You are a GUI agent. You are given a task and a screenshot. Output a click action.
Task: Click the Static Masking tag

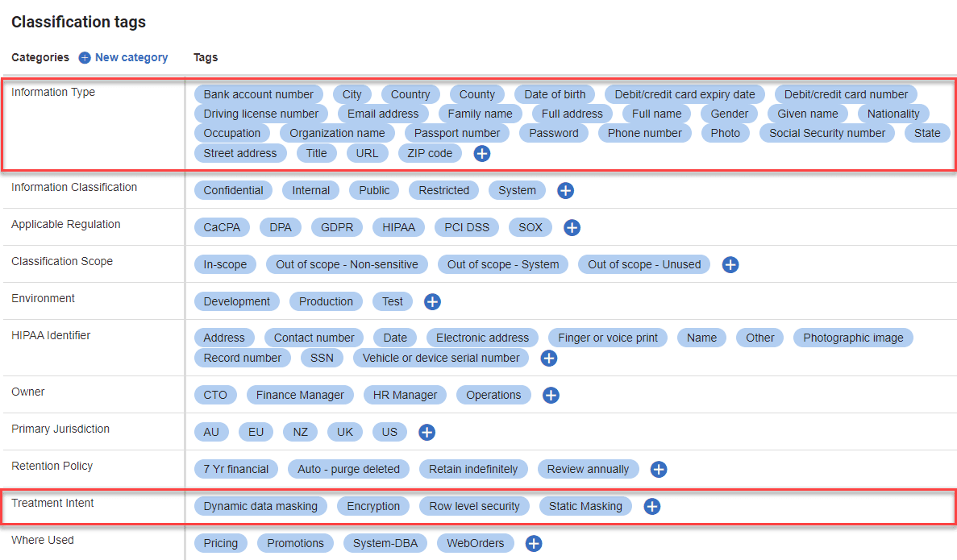[586, 506]
